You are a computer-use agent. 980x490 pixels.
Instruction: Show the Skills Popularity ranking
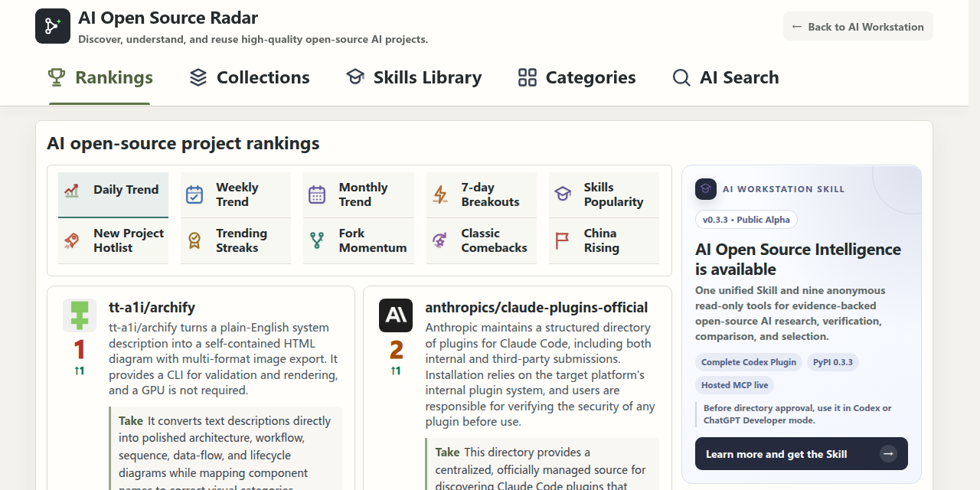click(604, 194)
